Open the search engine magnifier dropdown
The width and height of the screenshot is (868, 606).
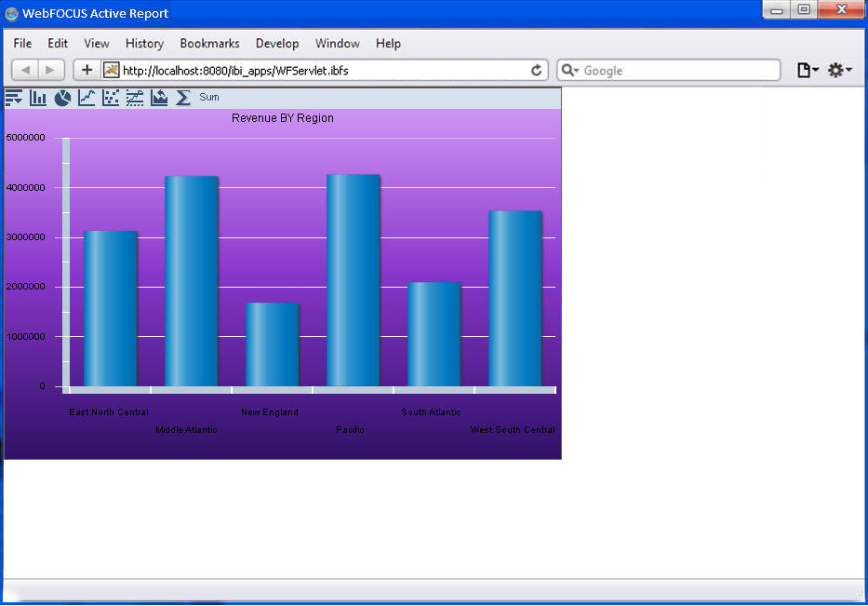pos(569,71)
